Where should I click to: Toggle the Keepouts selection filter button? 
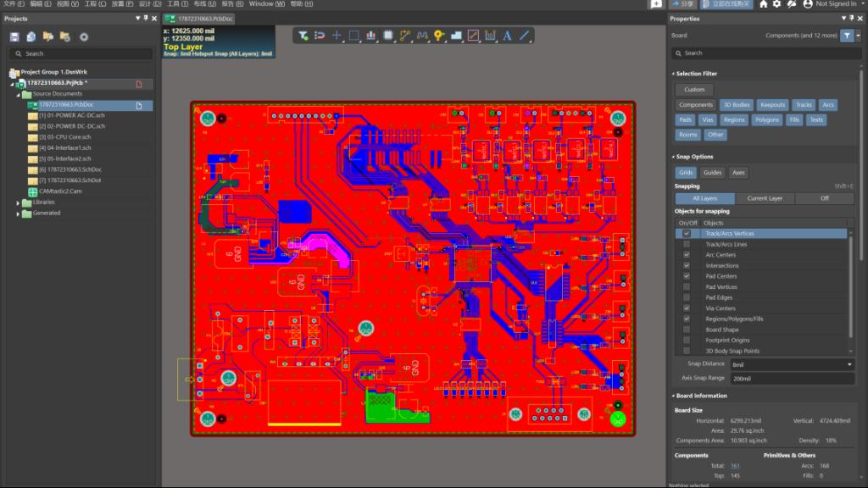[x=772, y=105]
